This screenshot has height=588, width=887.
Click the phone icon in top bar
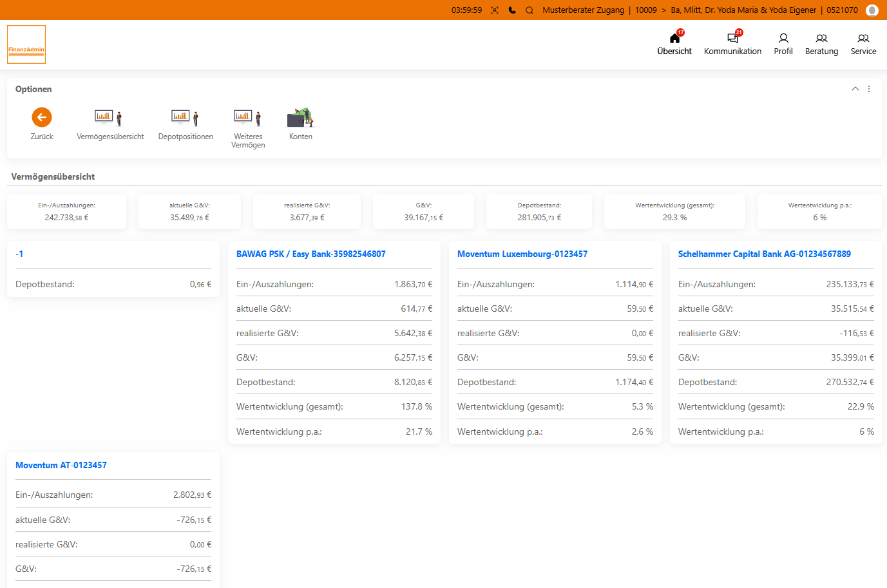[512, 10]
